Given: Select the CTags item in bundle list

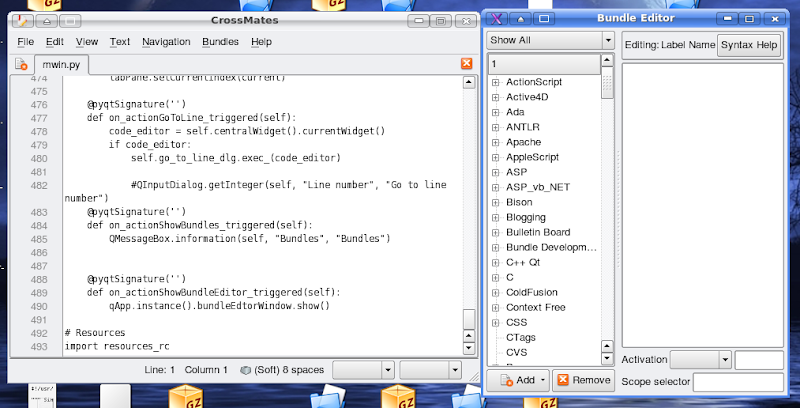Looking at the screenshot, I should (520, 338).
